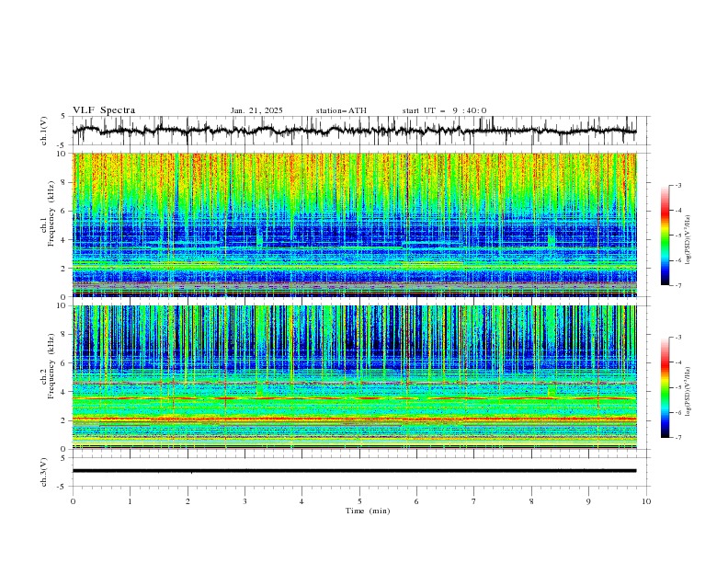Click the ch.2 spectrogram panel
The height and width of the screenshot is (563, 728).
pyautogui.click(x=354, y=377)
